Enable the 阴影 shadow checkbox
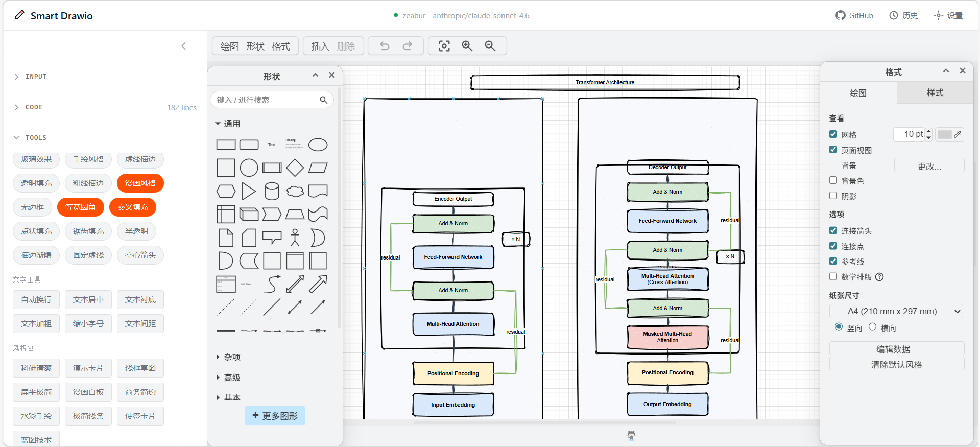This screenshot has width=980, height=447. pos(833,196)
